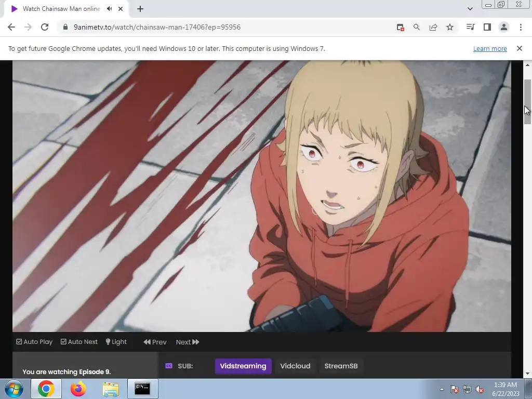The width and height of the screenshot is (532, 399).
Task: Go to next episode with Next
Action: click(x=188, y=342)
